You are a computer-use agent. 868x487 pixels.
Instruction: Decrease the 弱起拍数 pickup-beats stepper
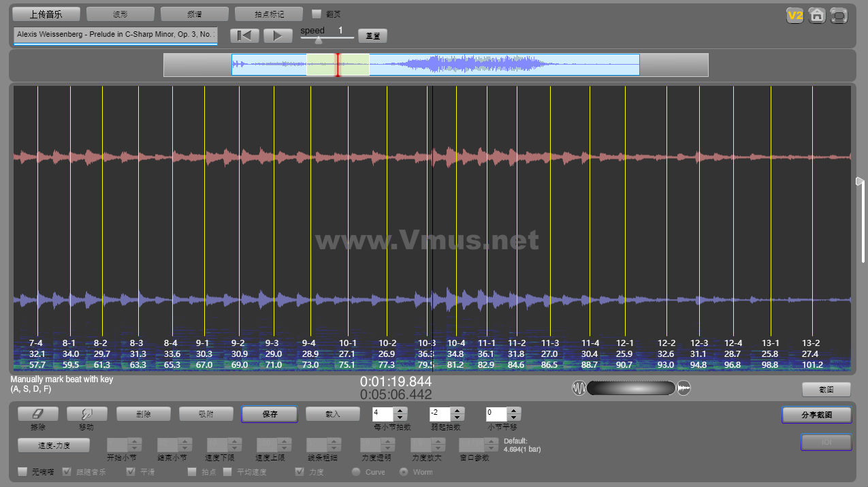[457, 418]
